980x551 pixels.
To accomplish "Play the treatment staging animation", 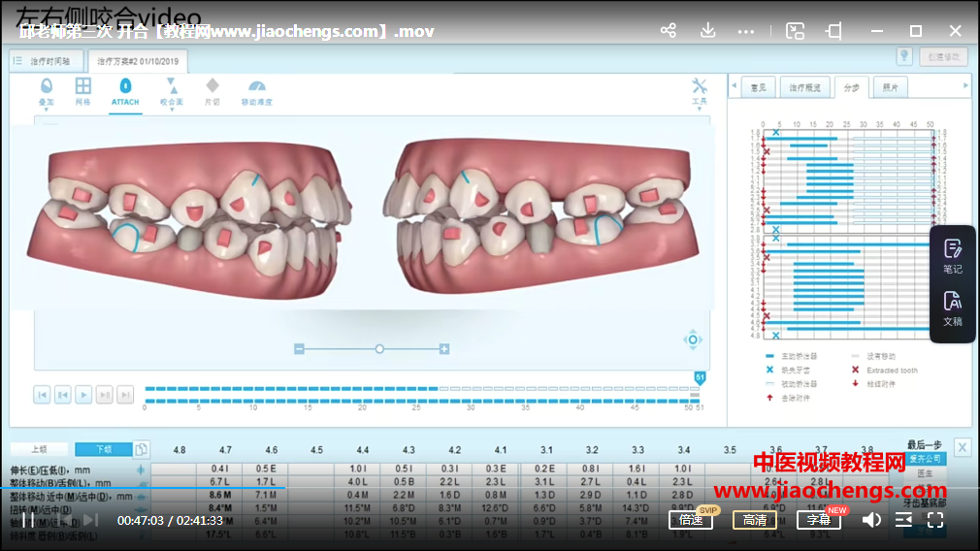I will [x=83, y=395].
